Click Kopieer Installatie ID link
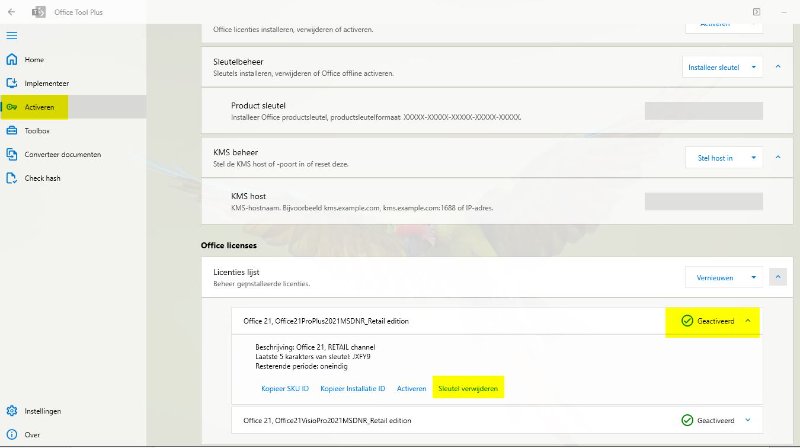Image resolution: width=800 pixels, height=448 pixels. (353, 388)
